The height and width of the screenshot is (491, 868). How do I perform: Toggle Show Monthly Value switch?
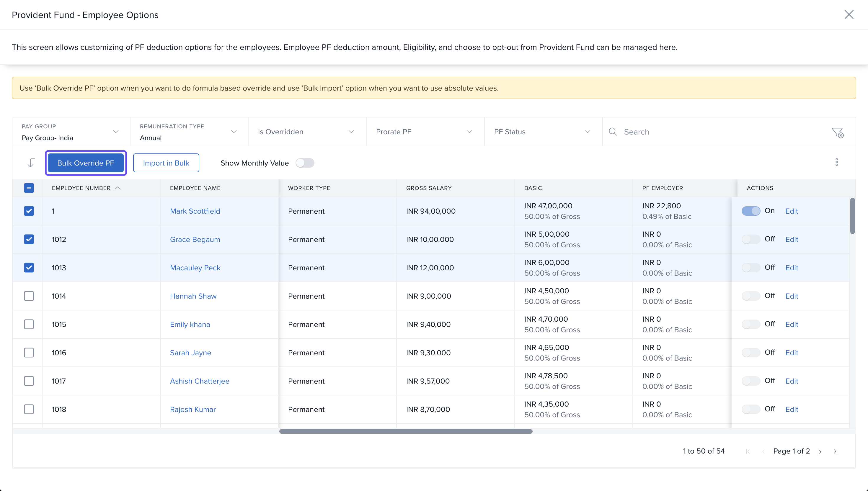(x=305, y=163)
